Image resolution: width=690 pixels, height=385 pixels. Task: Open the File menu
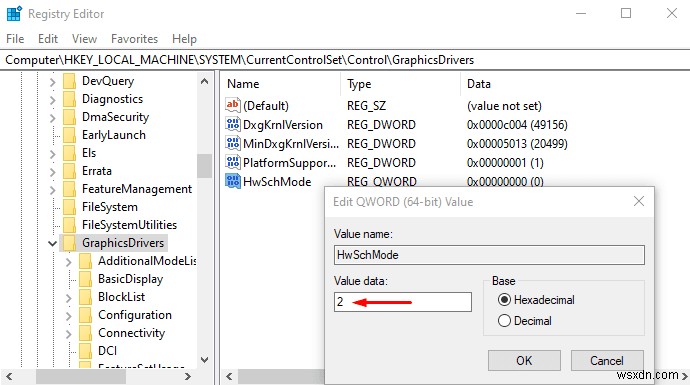point(15,39)
